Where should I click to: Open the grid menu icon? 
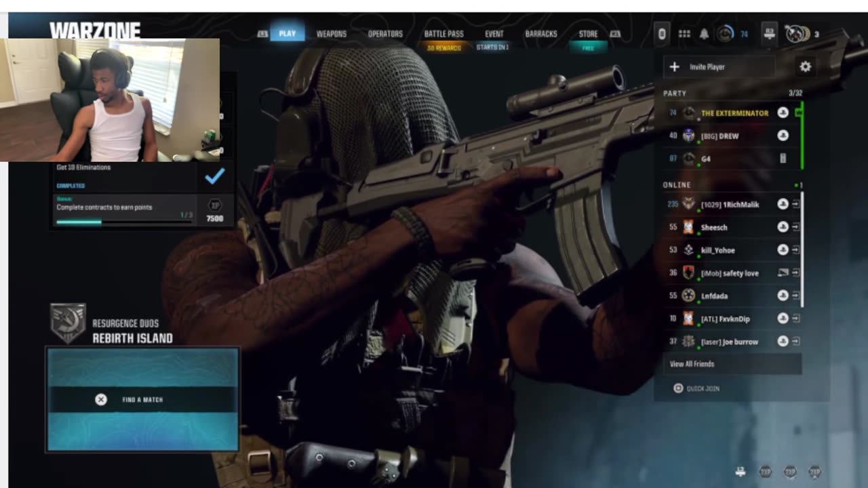coord(684,34)
